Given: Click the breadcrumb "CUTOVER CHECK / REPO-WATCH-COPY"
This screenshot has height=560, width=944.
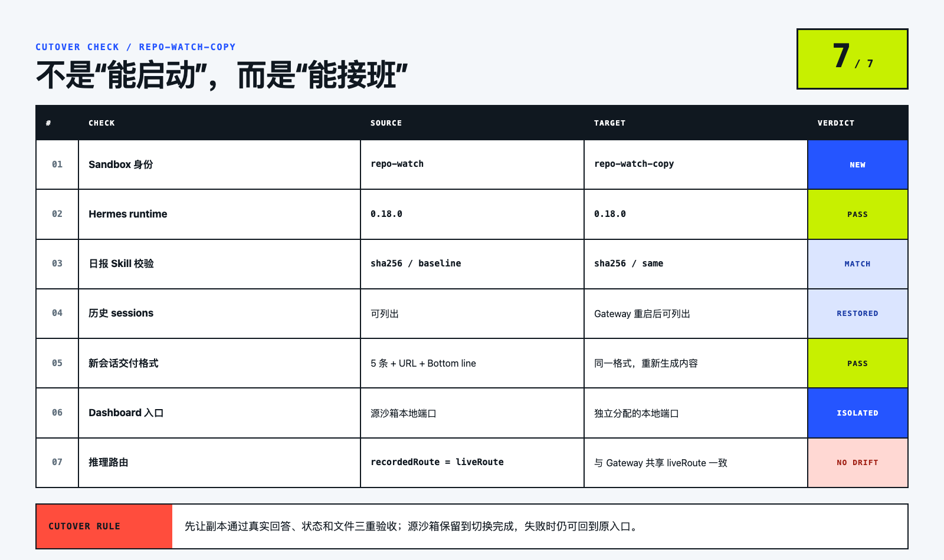Looking at the screenshot, I should pyautogui.click(x=136, y=47).
